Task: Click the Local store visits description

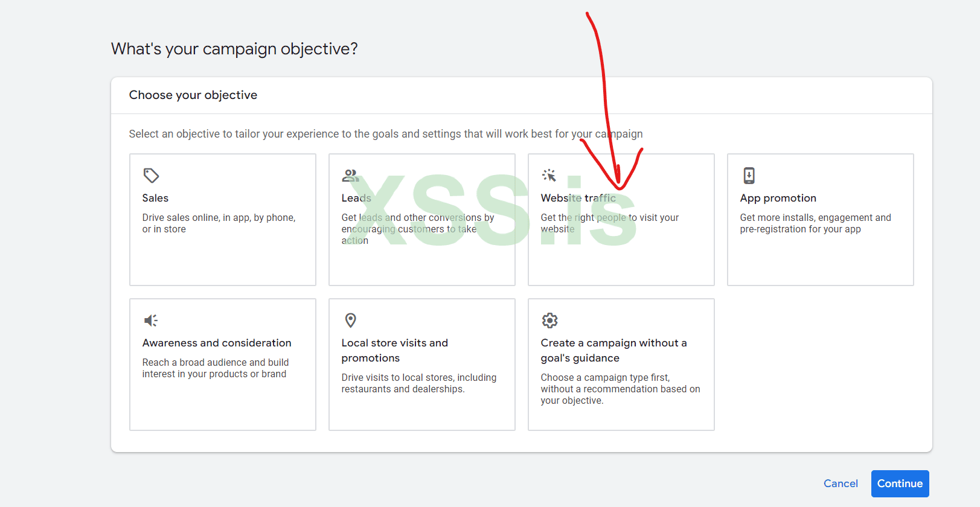Action: point(418,383)
